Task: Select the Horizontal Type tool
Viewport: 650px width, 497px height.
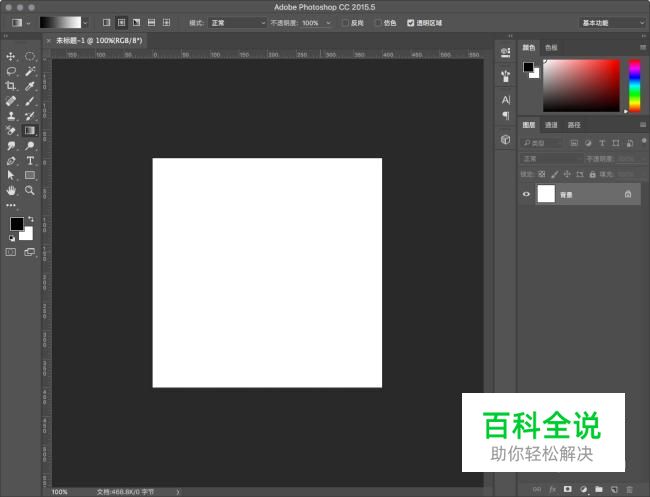Action: point(30,160)
